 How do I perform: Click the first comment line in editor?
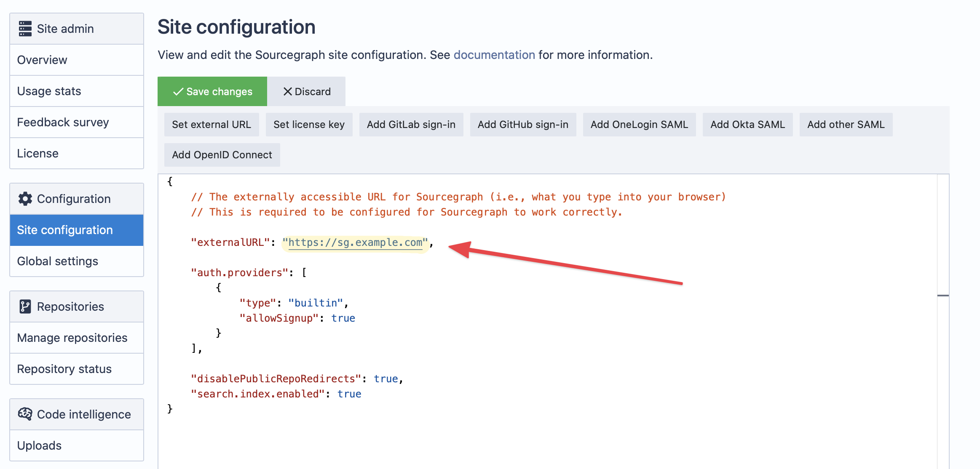(x=458, y=197)
